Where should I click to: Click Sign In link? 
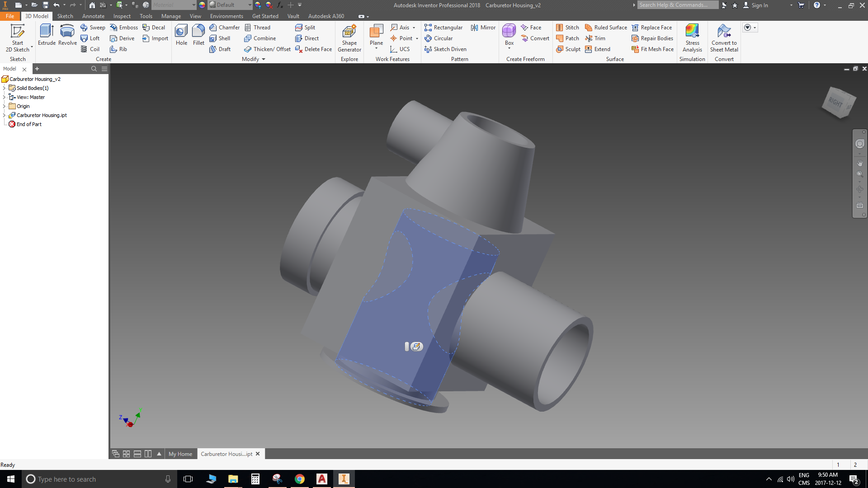(x=759, y=5)
